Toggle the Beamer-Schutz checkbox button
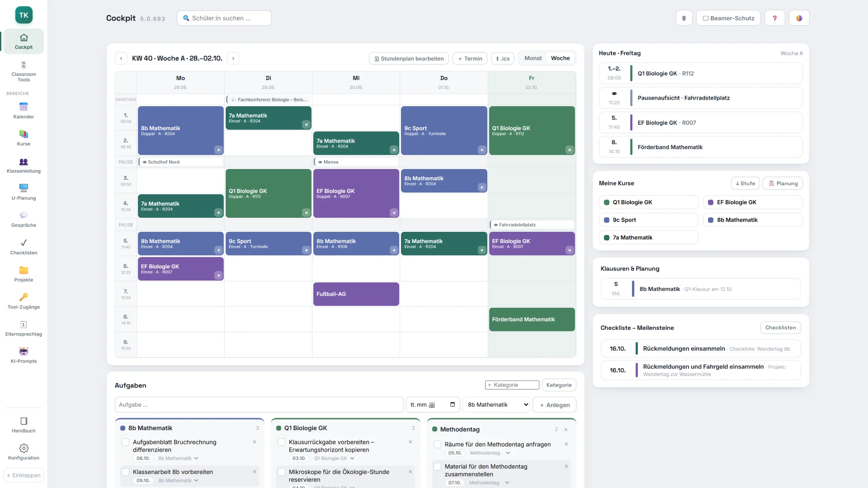The image size is (868, 488). (x=728, y=18)
